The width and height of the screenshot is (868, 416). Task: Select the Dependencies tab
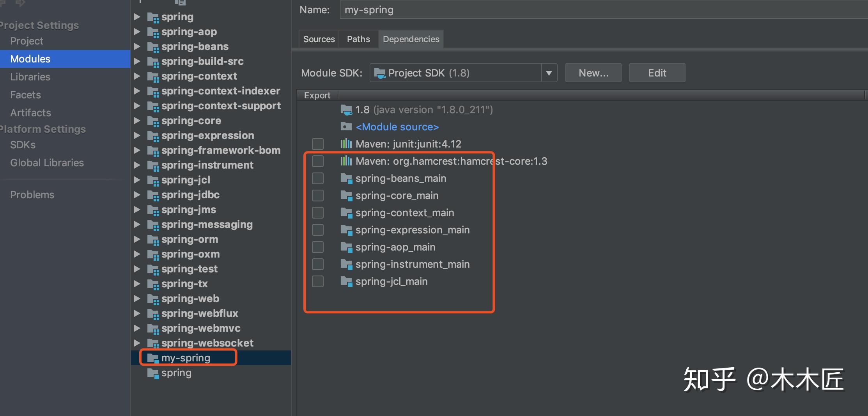[411, 39]
